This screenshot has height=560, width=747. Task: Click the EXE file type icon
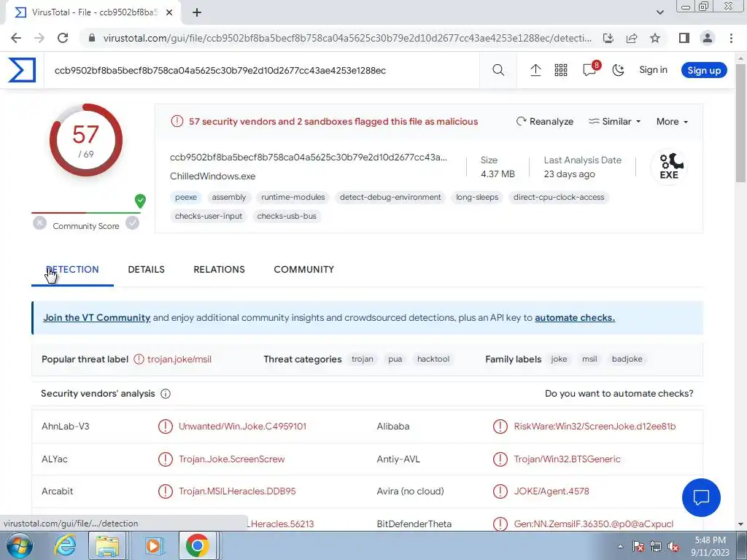point(669,167)
